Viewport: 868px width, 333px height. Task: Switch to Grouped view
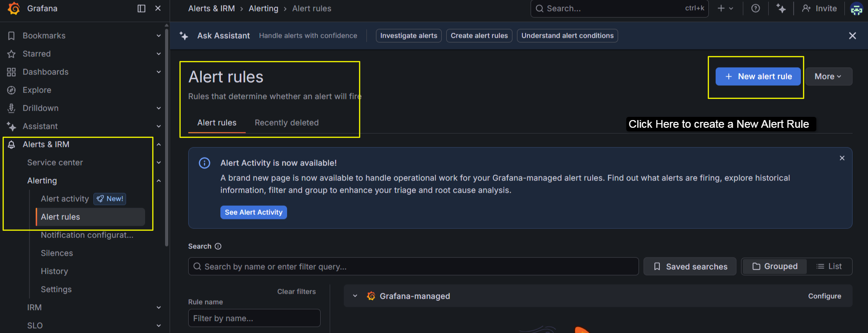point(775,266)
